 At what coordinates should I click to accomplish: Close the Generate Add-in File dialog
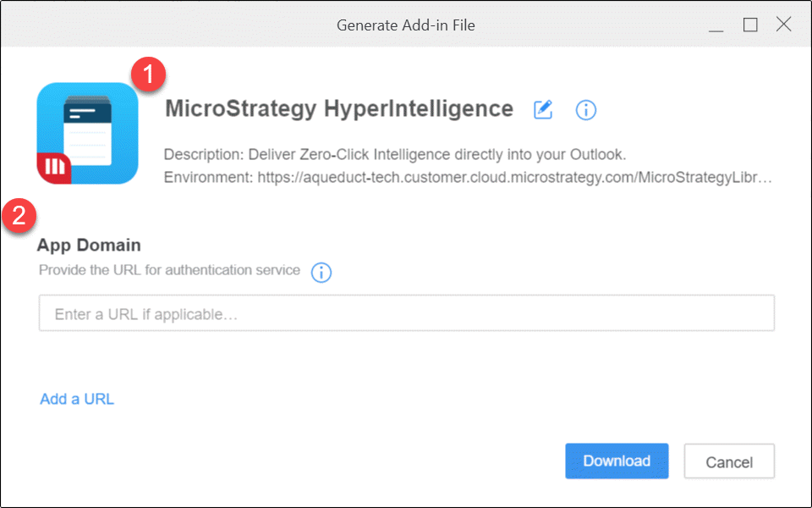[783, 24]
